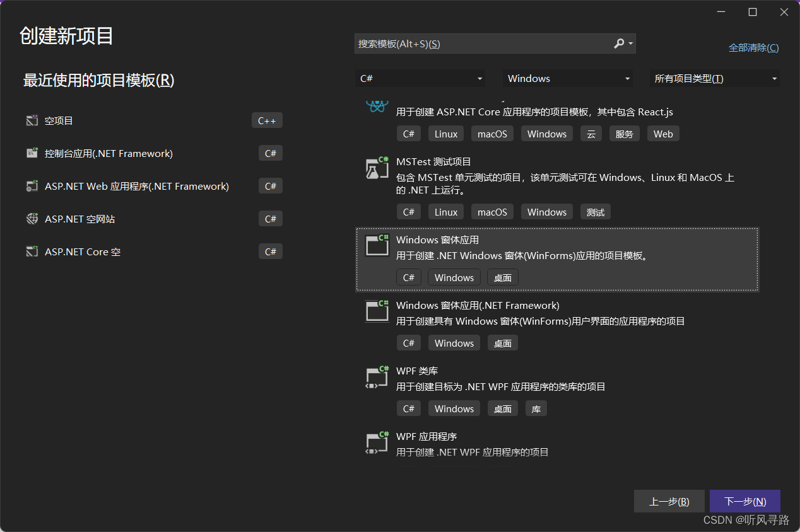This screenshot has width=800, height=532.
Task: Click the search magnifier icon
Action: 617,43
